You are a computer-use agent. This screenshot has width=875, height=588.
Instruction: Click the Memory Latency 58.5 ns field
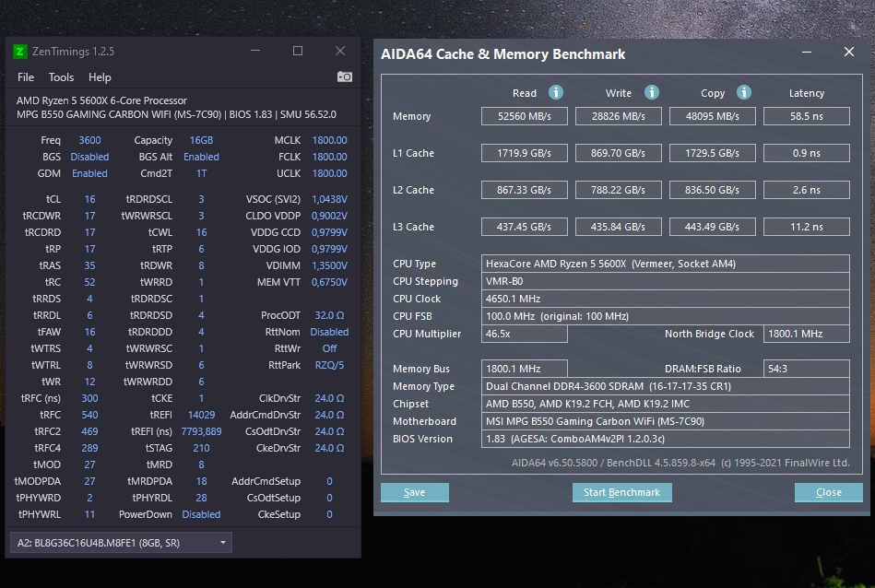click(x=807, y=116)
